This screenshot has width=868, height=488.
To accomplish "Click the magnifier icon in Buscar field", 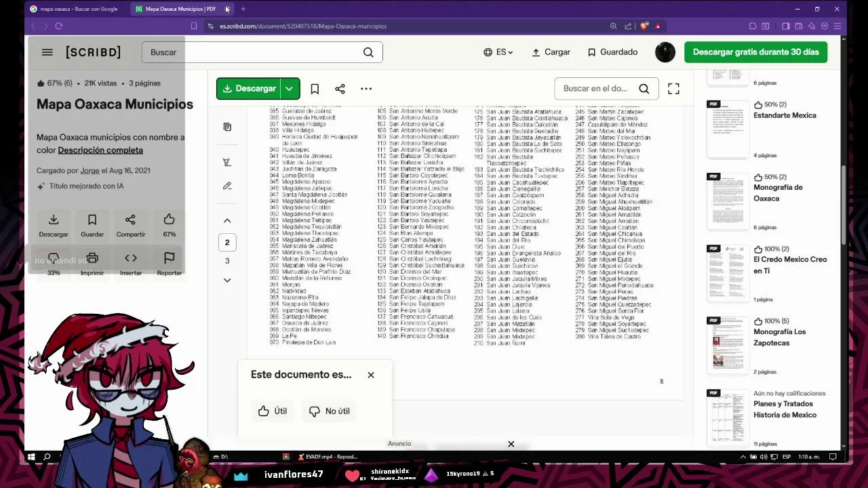I will [368, 52].
